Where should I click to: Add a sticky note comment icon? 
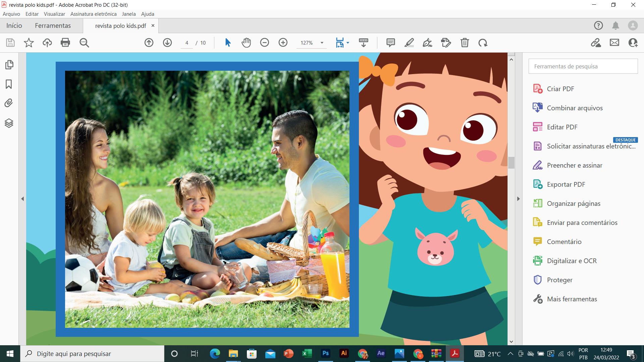click(390, 43)
